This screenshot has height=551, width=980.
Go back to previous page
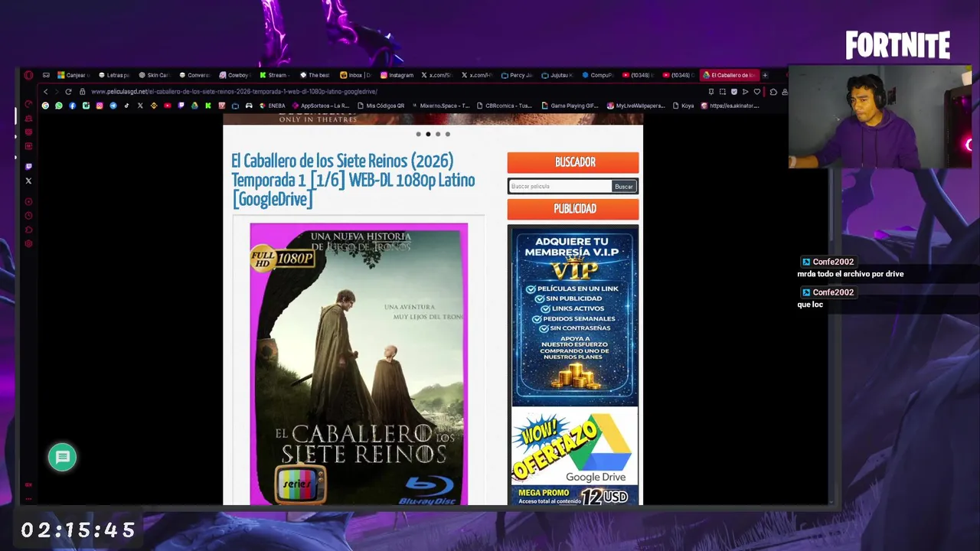[x=45, y=92]
